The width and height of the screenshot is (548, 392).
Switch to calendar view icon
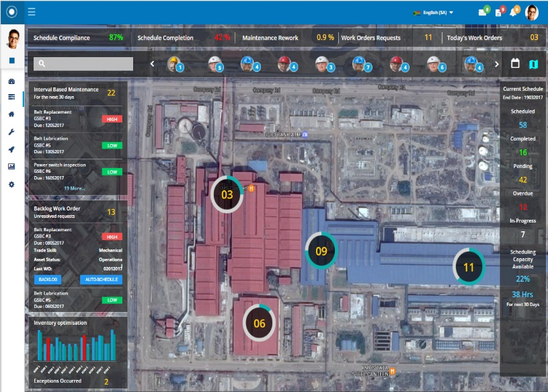tap(515, 64)
